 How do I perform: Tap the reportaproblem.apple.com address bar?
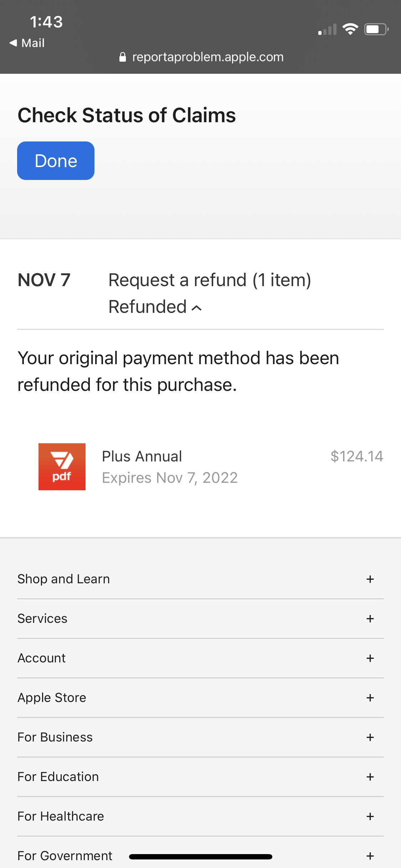point(207,57)
